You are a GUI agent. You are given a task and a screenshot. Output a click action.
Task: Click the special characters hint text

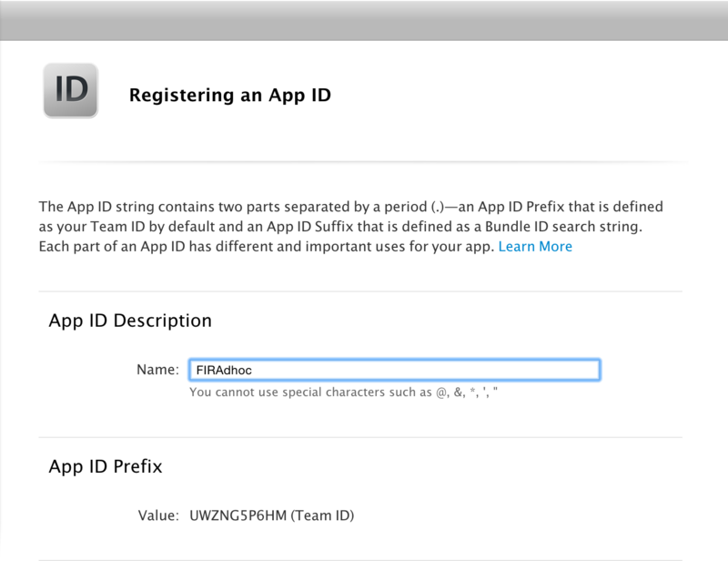point(344,393)
